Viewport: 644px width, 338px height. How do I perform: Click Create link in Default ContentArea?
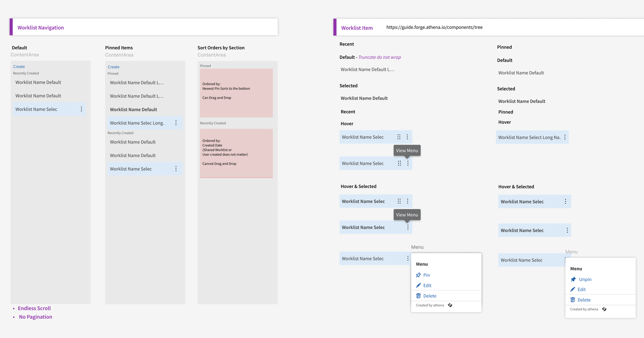point(19,66)
